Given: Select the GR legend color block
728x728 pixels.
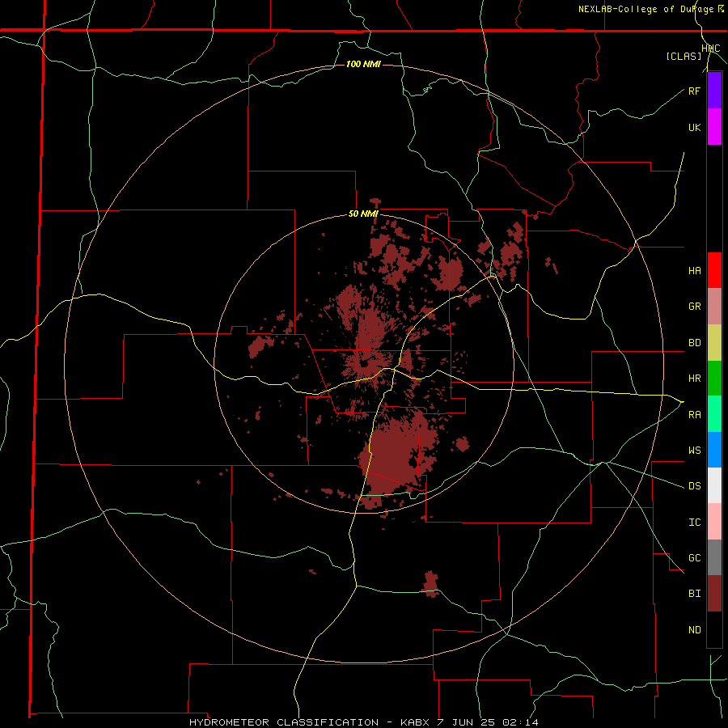Looking at the screenshot, I should (714, 306).
